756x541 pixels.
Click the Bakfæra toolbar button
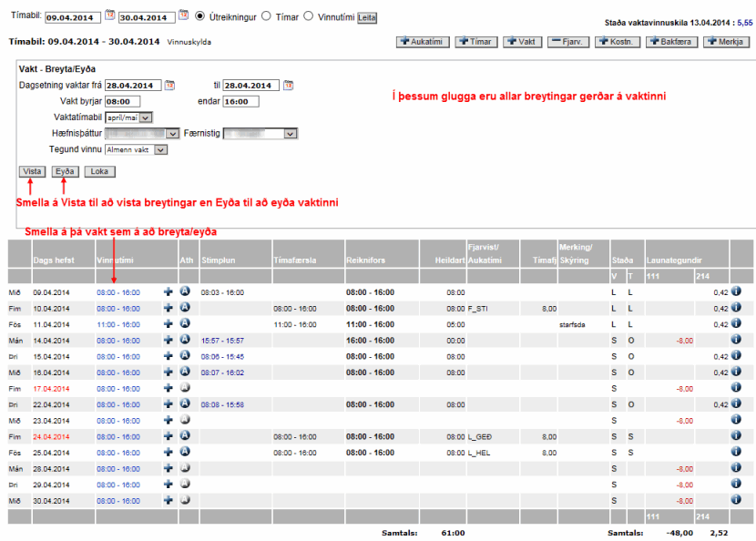pyautogui.click(x=671, y=42)
